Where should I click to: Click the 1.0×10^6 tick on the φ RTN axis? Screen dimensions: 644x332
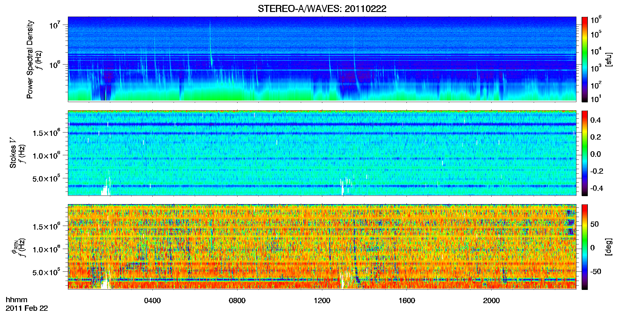[46, 249]
